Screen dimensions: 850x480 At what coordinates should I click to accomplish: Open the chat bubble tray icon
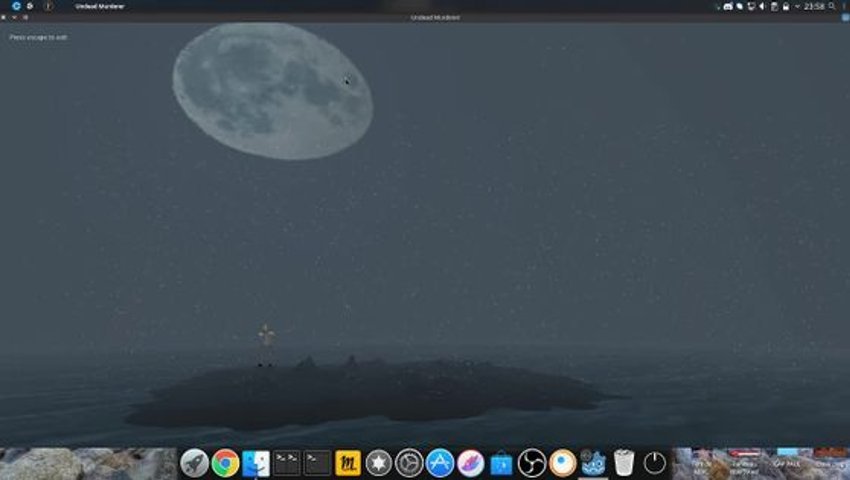(739, 7)
